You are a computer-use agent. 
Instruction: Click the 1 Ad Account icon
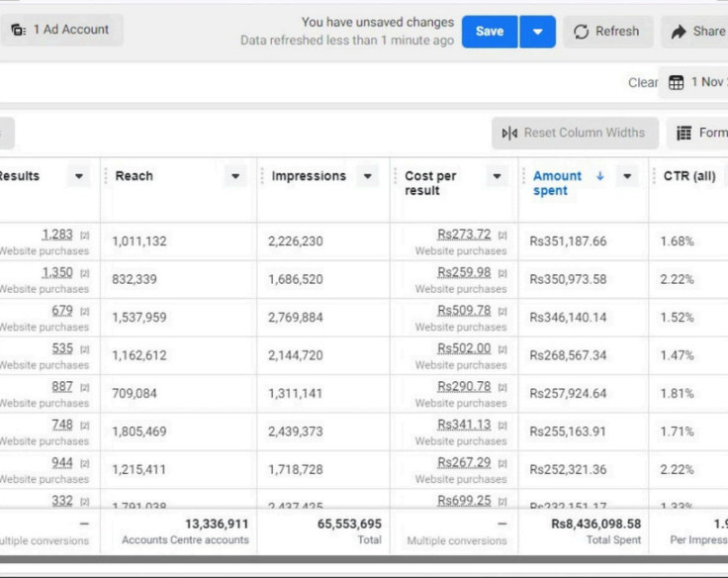tap(18, 30)
